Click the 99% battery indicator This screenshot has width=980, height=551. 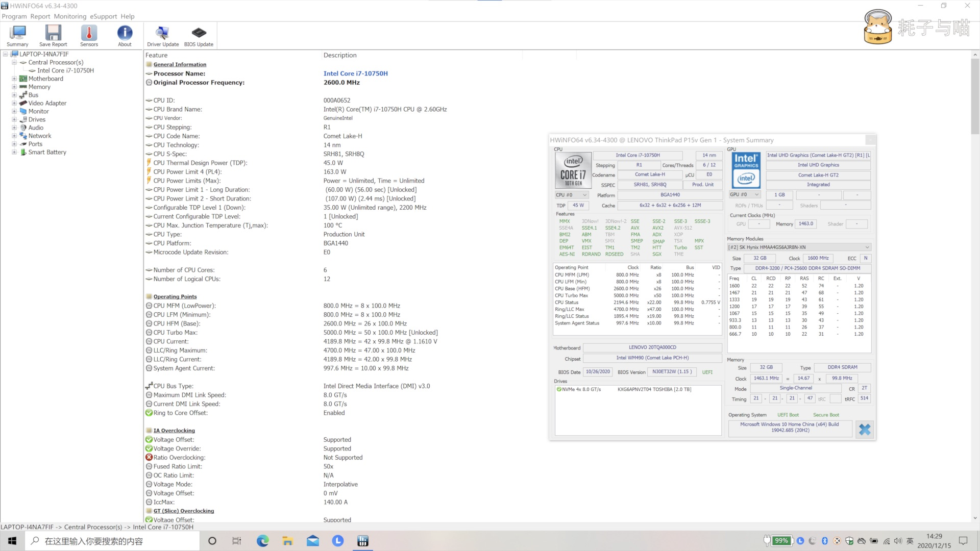781,541
